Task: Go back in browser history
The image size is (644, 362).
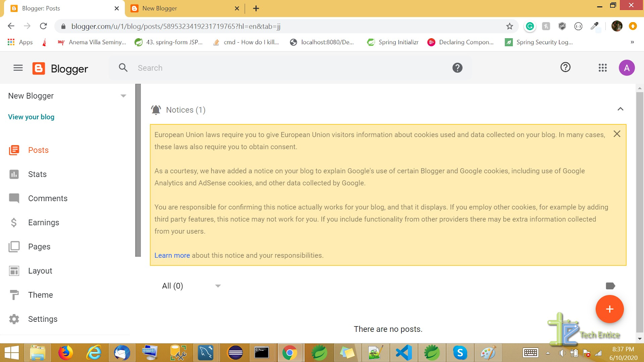Action: 11,26
